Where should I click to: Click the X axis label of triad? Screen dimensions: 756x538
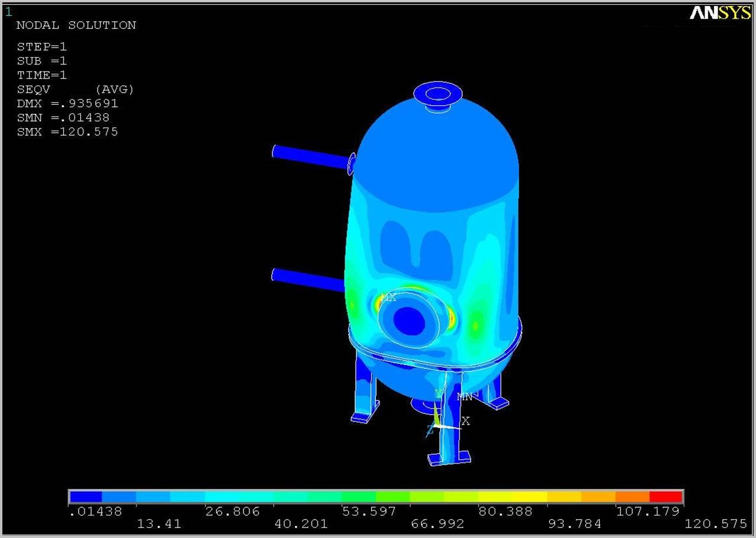pyautogui.click(x=466, y=421)
